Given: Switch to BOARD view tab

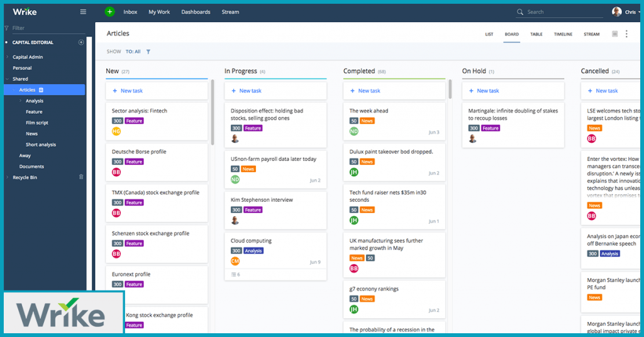Looking at the screenshot, I should click(512, 35).
